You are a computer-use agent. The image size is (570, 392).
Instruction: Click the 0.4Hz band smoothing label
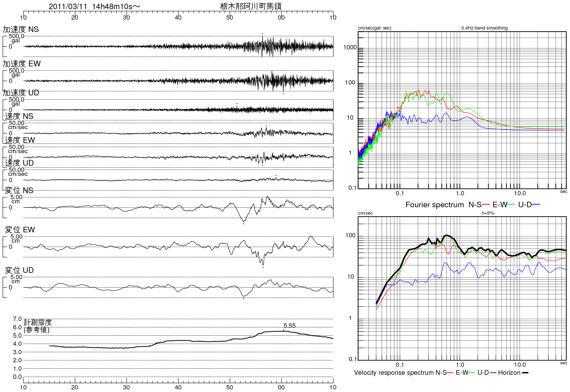[x=484, y=28]
